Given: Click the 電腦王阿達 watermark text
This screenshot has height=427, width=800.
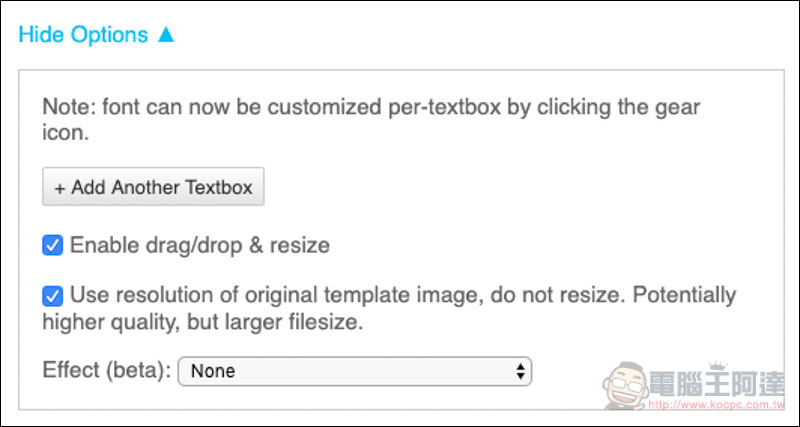Looking at the screenshot, I should pos(716,384).
